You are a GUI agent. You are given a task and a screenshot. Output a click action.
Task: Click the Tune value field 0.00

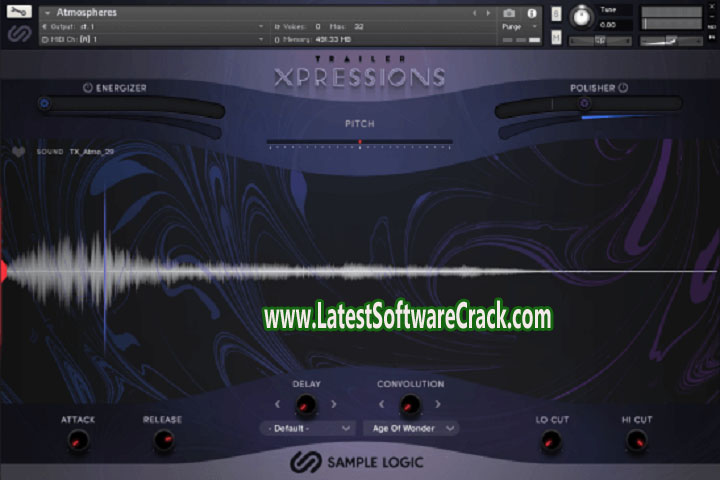point(613,25)
